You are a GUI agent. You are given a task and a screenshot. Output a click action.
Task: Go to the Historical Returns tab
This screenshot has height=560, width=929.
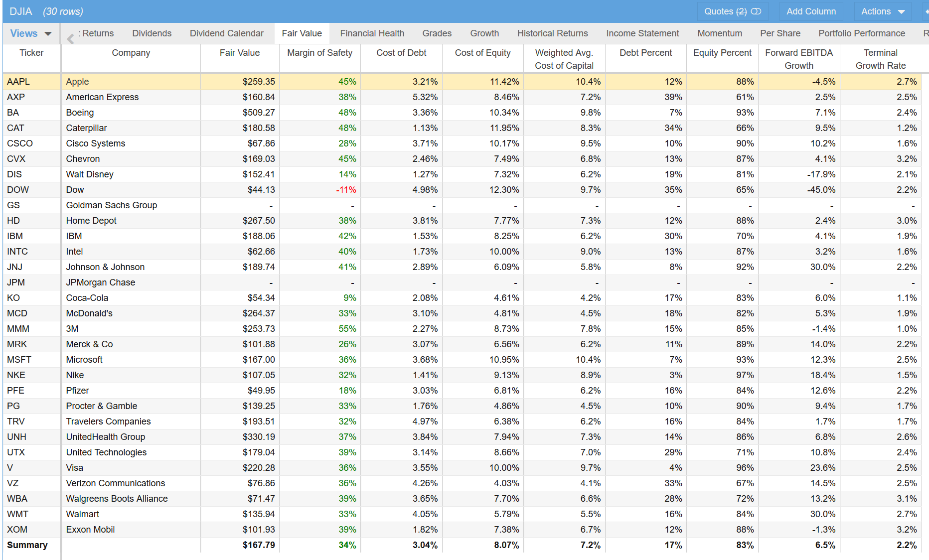point(552,33)
